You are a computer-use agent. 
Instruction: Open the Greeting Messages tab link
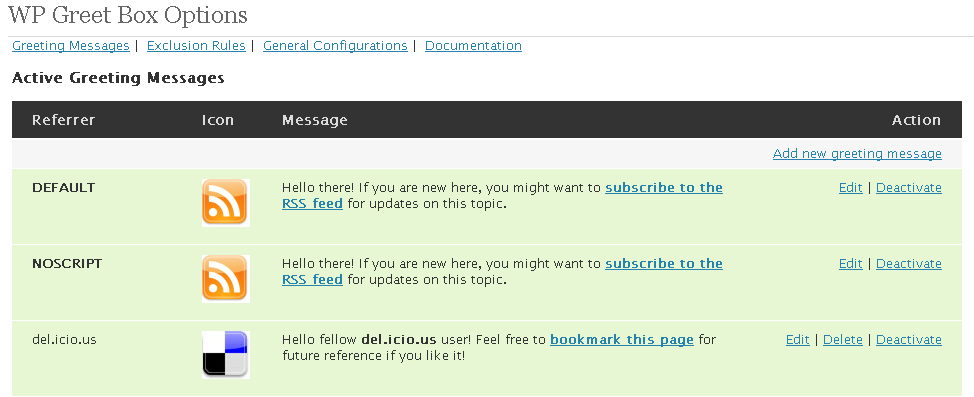pyautogui.click(x=71, y=46)
